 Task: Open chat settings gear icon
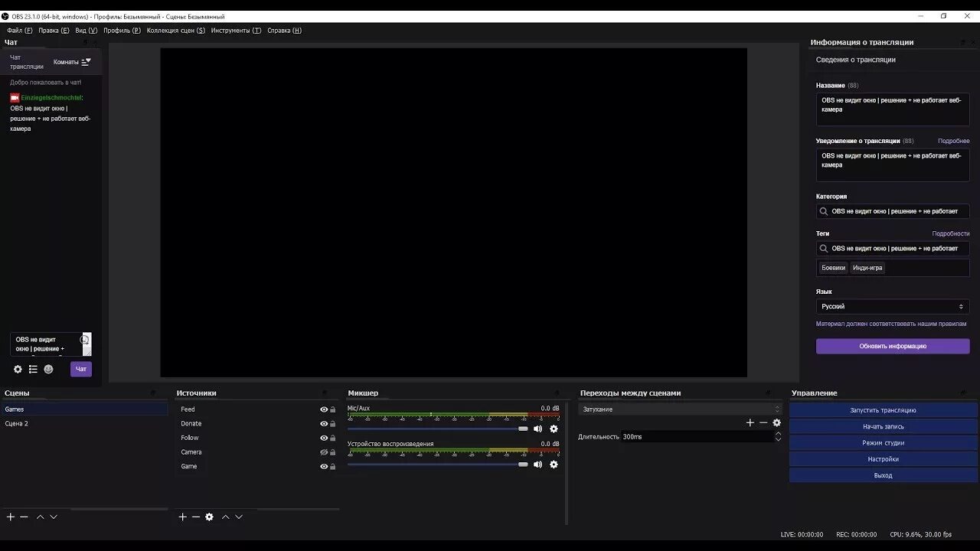[x=18, y=369]
